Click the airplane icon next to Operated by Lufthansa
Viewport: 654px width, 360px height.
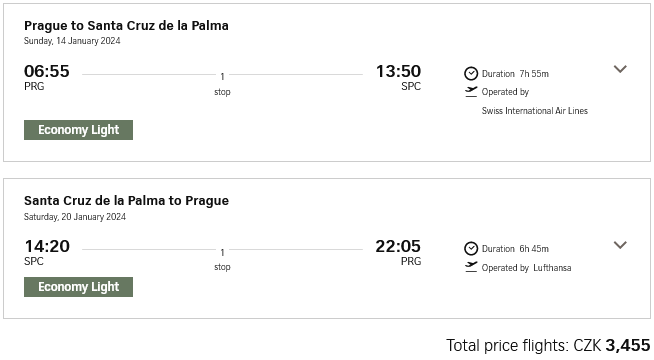tap(471, 267)
